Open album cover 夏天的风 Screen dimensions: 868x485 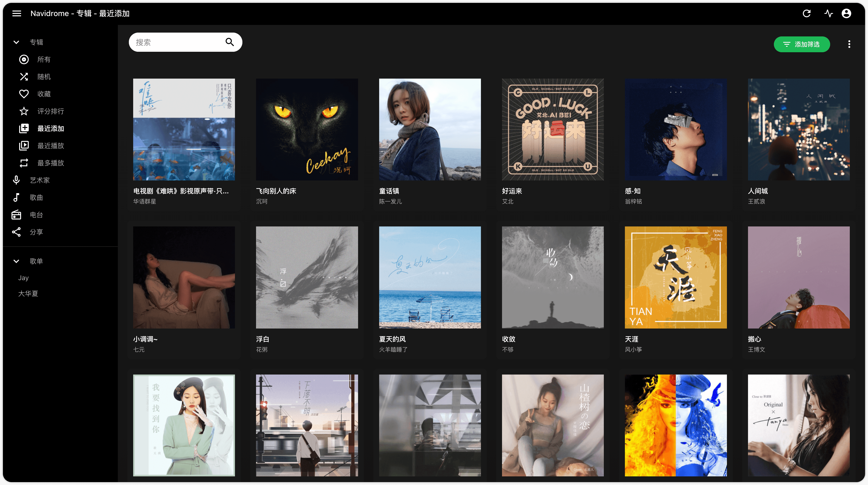click(x=430, y=277)
